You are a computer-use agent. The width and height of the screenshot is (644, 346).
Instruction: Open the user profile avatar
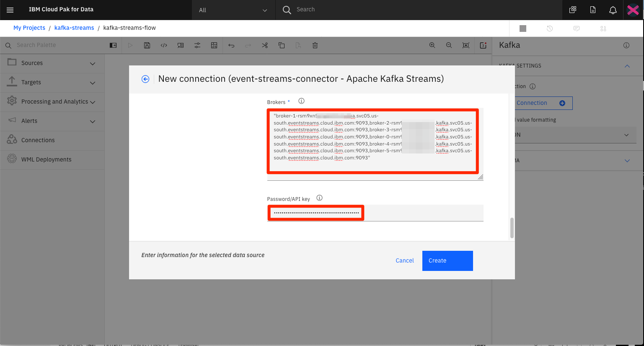click(x=633, y=10)
